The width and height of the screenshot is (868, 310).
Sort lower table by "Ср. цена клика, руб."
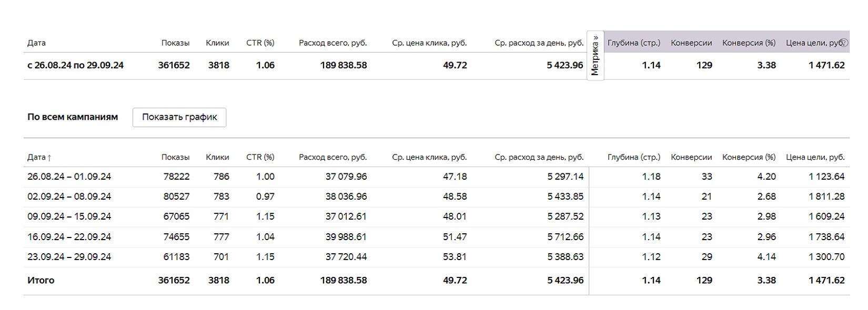[x=429, y=157]
